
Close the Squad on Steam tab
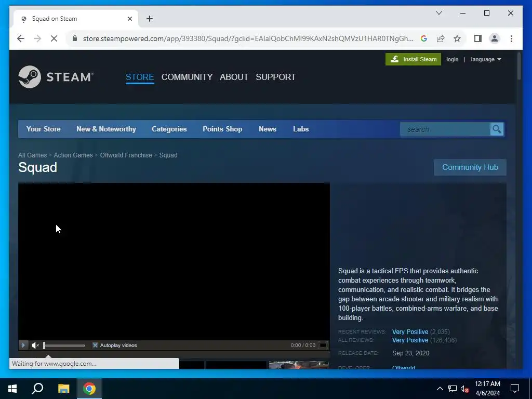point(129,19)
